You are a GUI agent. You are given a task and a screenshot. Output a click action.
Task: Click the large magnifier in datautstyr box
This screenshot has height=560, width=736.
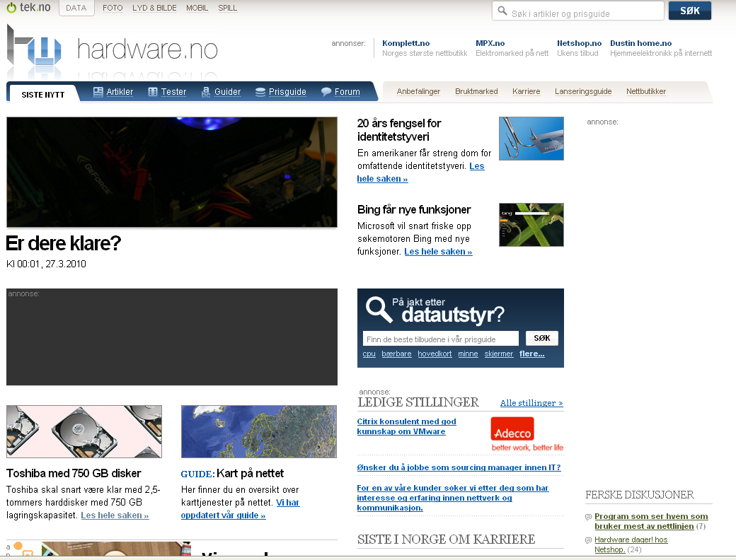379,310
